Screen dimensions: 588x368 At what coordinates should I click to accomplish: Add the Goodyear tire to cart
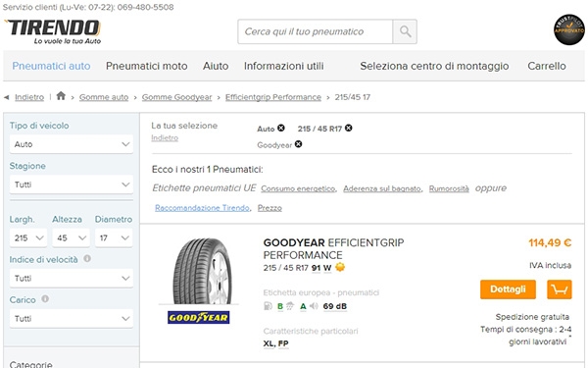(x=560, y=289)
